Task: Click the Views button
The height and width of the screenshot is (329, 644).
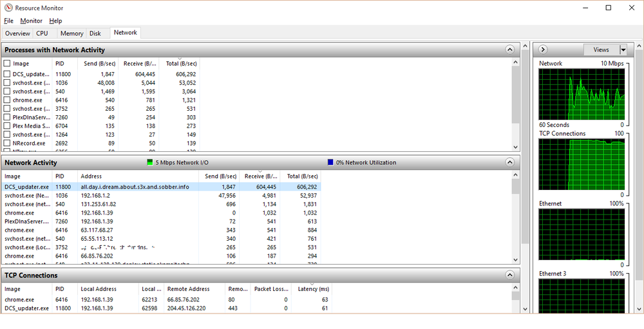Action: click(x=601, y=50)
